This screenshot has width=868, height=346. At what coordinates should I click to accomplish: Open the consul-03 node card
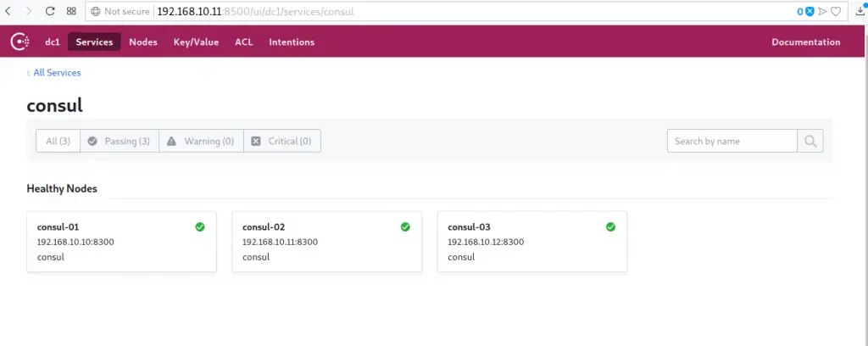coord(532,242)
